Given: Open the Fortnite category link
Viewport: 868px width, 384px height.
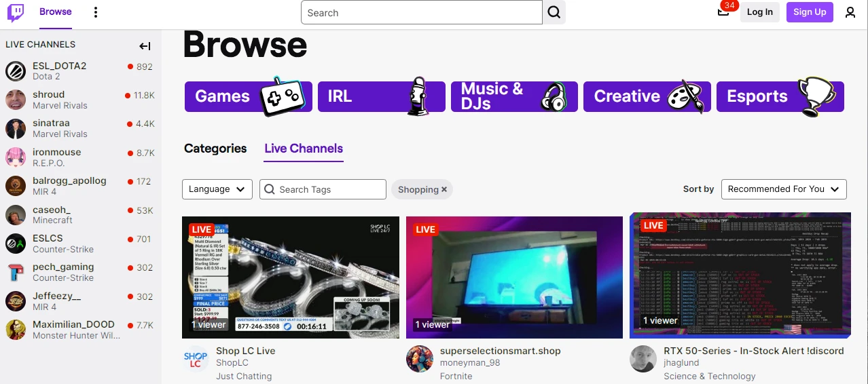Looking at the screenshot, I should 456,376.
